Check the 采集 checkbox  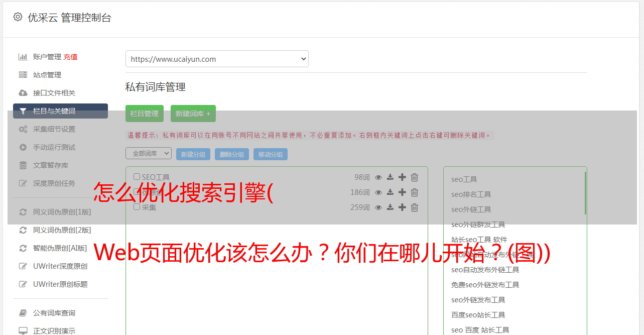click(137, 207)
